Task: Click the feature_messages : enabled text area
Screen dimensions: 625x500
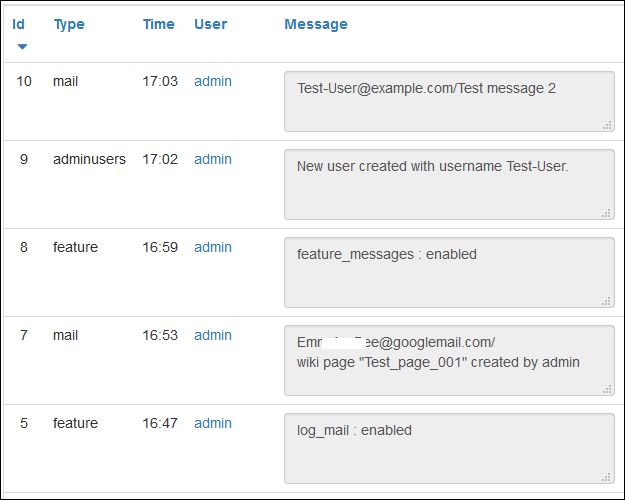Action: [449, 272]
